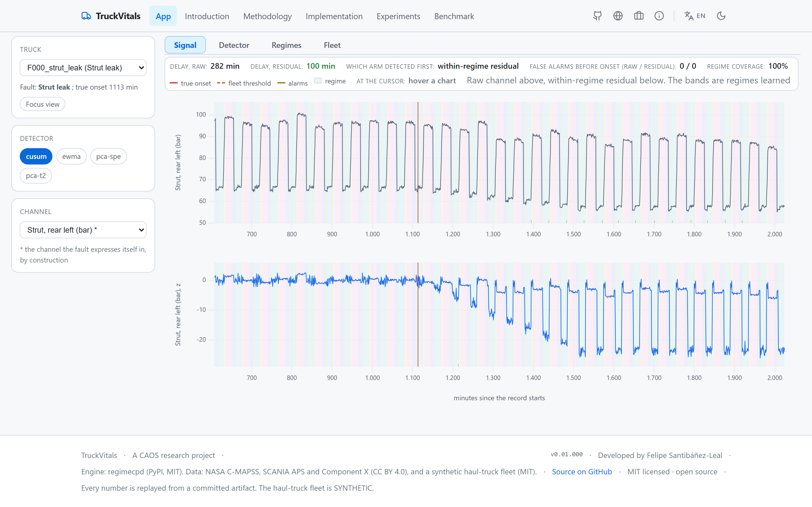Toggle dark mode moon icon
This screenshot has height=507, width=812.
tap(721, 16)
